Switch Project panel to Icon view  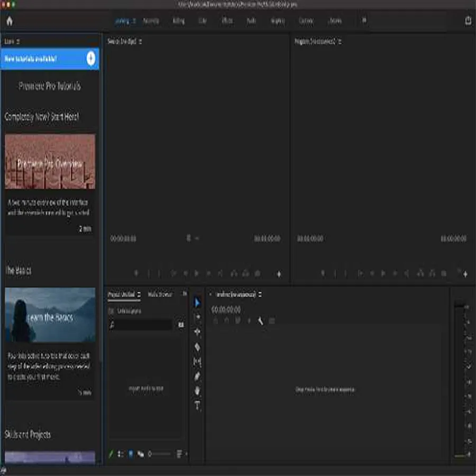click(131, 454)
